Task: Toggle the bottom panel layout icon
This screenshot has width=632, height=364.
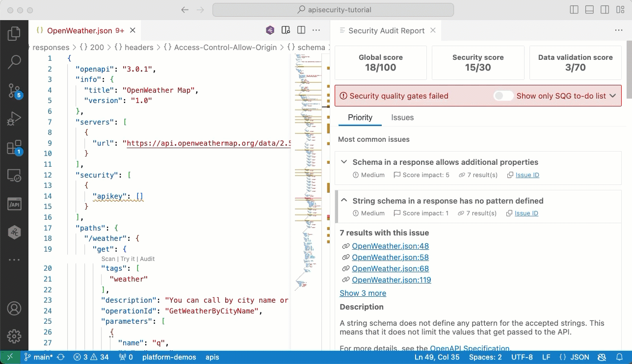Action: [x=590, y=10]
